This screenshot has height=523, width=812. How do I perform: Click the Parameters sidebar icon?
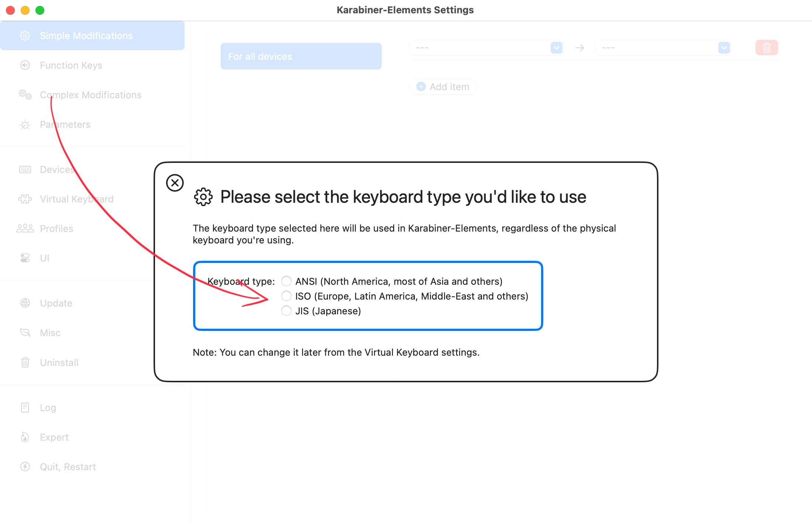24,124
